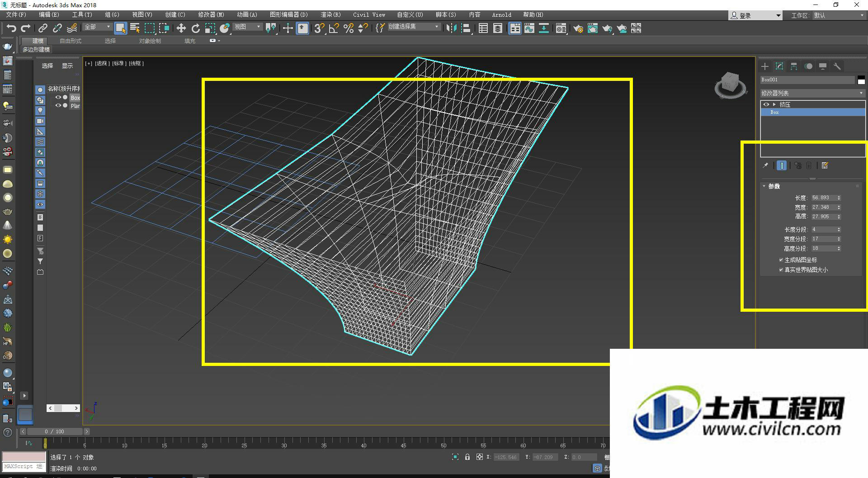The image size is (868, 478).
Task: Open the Civil View menu
Action: (x=369, y=15)
